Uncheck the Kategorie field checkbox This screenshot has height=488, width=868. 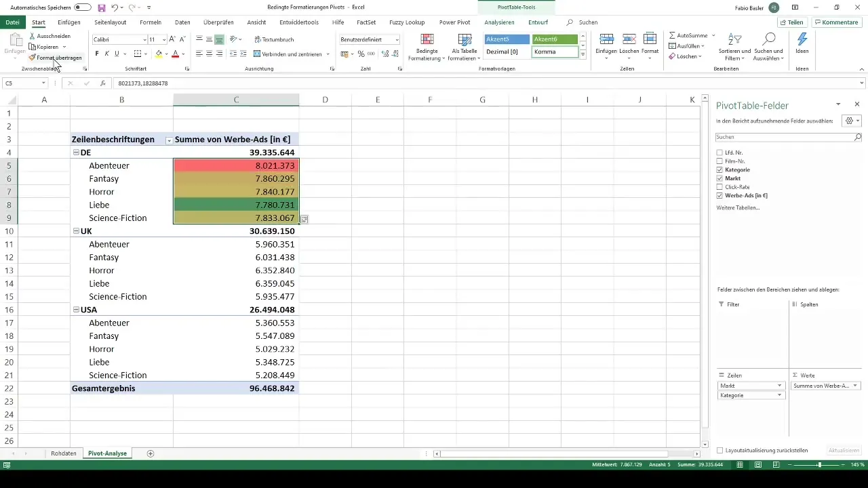(x=719, y=169)
